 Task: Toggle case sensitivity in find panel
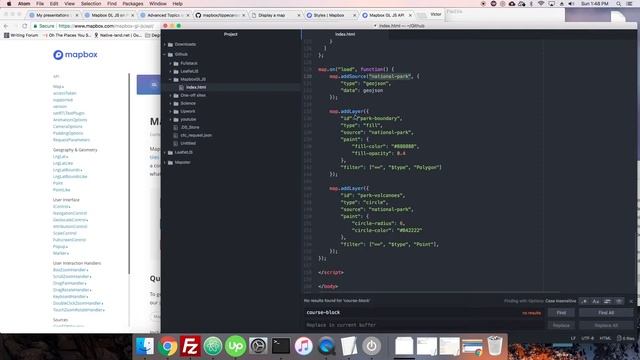coord(596,301)
